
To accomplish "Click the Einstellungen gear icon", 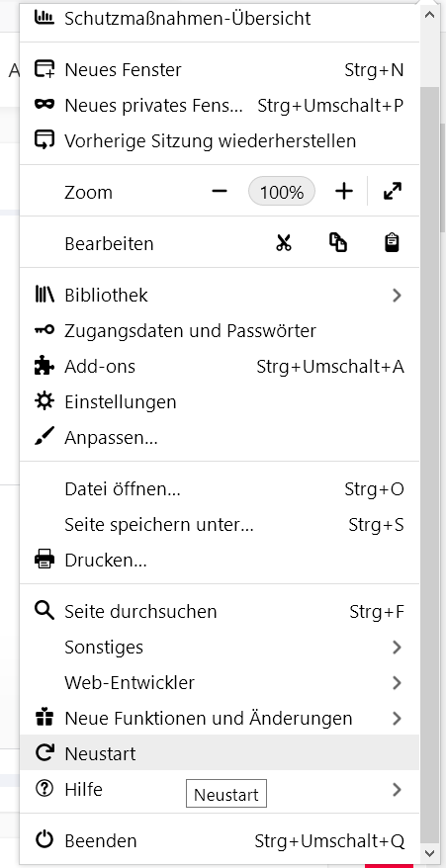I will click(45, 400).
